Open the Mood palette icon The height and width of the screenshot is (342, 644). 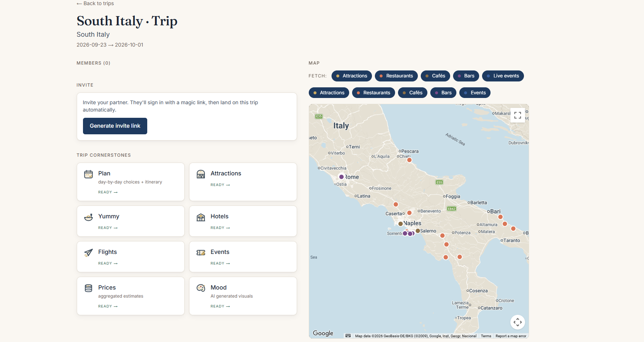[201, 288]
